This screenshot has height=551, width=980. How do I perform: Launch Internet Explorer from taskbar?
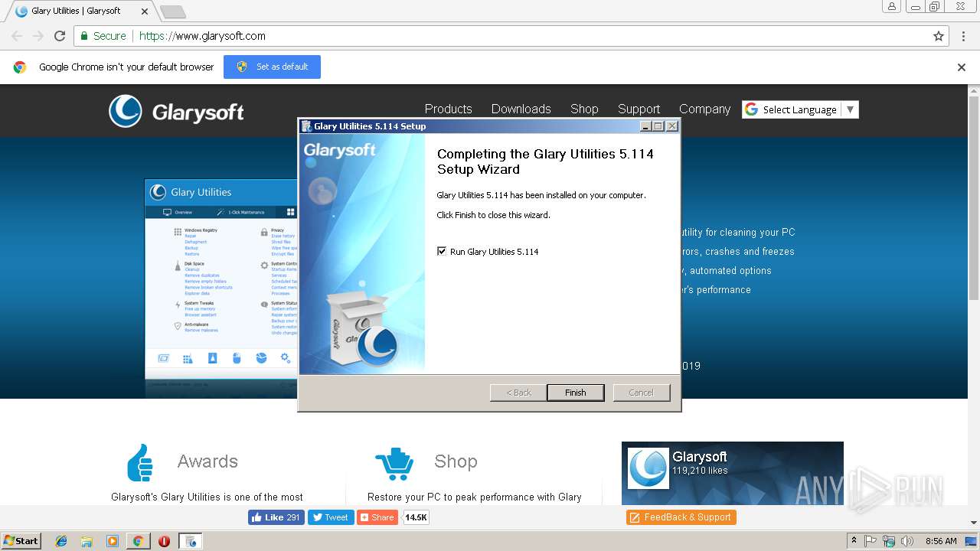click(x=61, y=541)
